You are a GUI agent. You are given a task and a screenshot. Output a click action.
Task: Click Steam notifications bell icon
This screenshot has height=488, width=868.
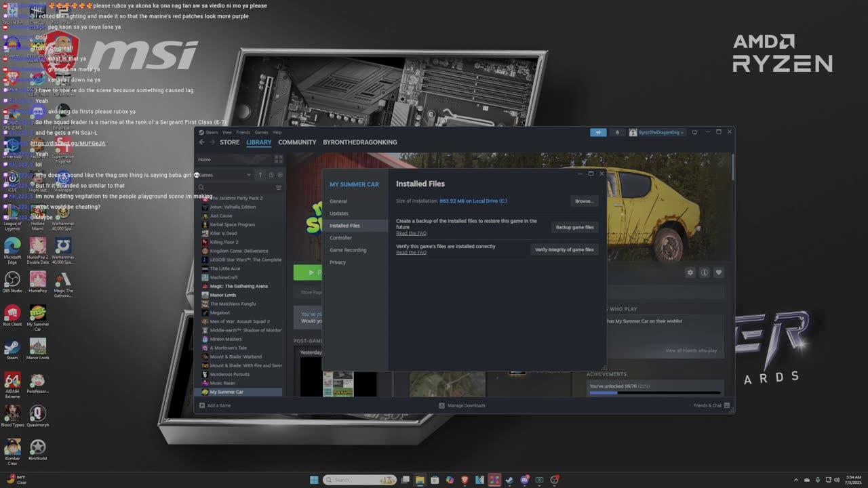click(617, 132)
